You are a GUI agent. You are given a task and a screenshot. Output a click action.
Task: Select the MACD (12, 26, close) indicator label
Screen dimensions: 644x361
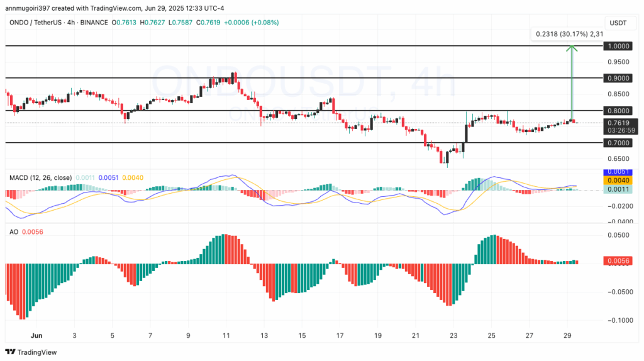(41, 178)
